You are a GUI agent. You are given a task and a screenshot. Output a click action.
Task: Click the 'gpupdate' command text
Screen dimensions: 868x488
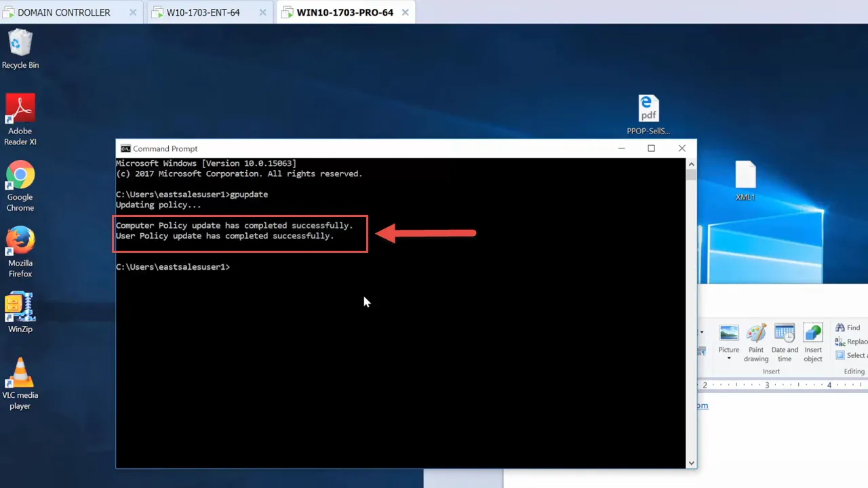click(249, 195)
